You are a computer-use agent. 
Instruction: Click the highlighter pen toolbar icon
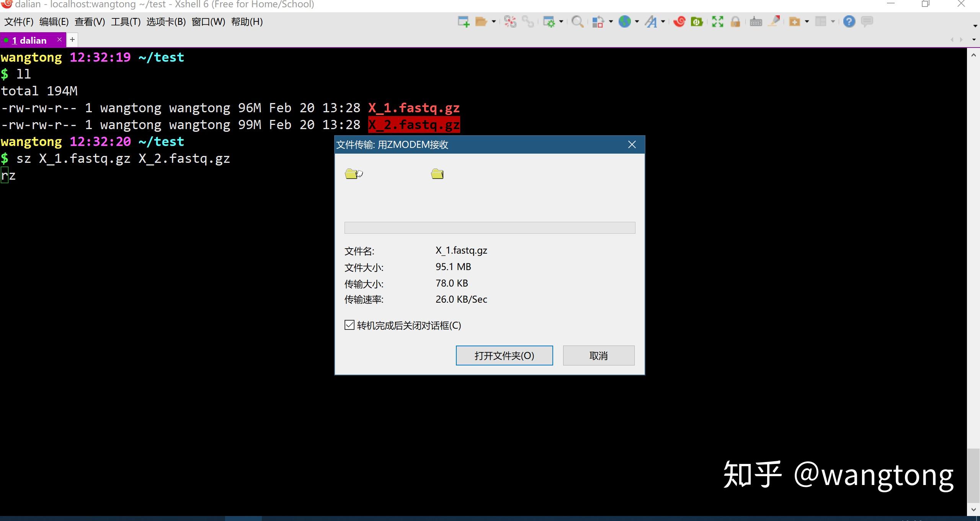pyautogui.click(x=774, y=21)
